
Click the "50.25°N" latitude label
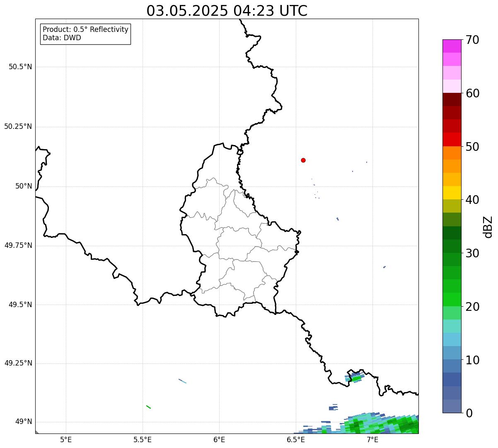tap(18, 126)
